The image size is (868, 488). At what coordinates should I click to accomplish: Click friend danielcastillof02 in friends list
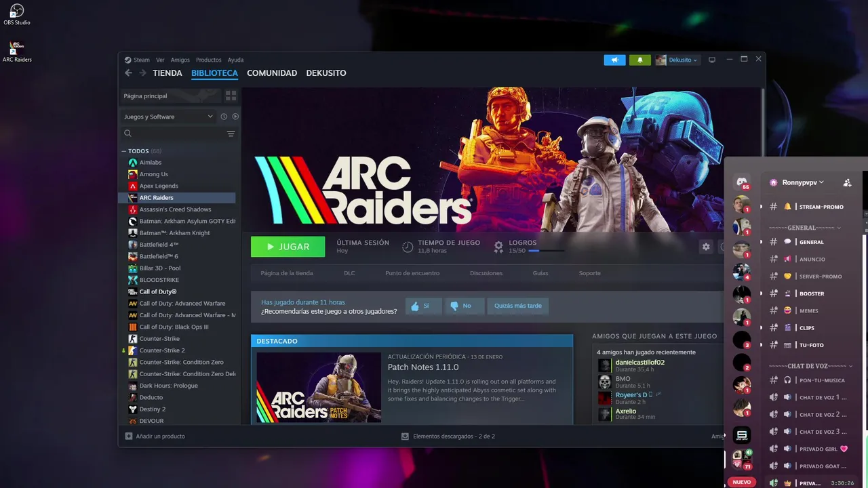[639, 363]
